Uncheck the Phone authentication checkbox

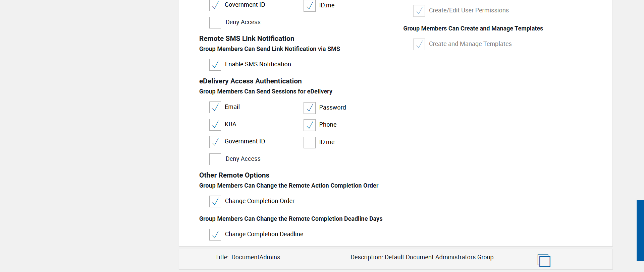tap(309, 125)
